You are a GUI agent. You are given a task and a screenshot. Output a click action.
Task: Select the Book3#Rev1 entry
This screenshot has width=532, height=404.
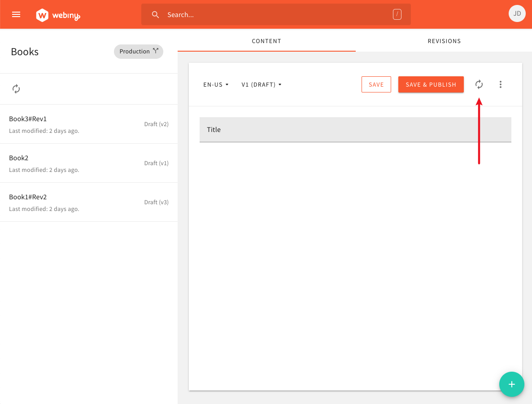coord(89,124)
